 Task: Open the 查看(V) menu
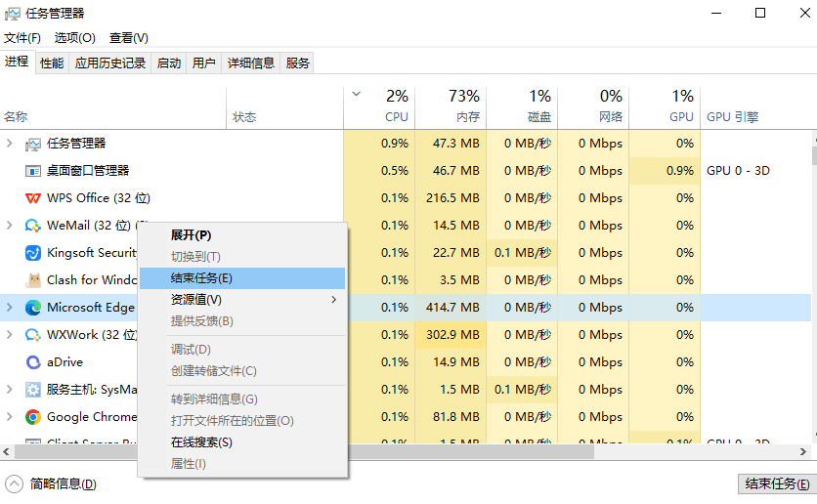point(129,38)
